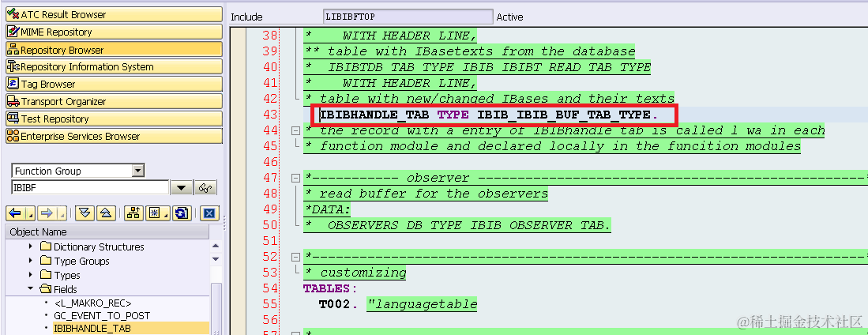Viewport: 868px width, 335px height.
Task: Click line number 46 empty code line
Action: [x=269, y=162]
